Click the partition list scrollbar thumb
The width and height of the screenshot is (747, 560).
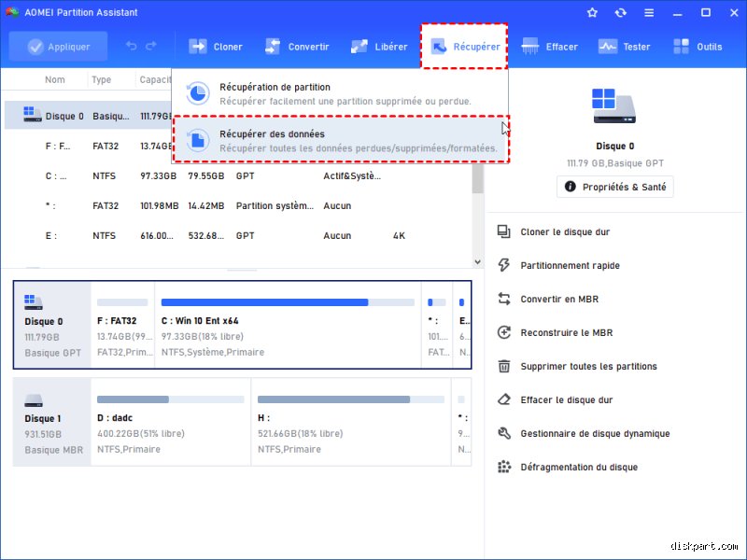pos(477,178)
